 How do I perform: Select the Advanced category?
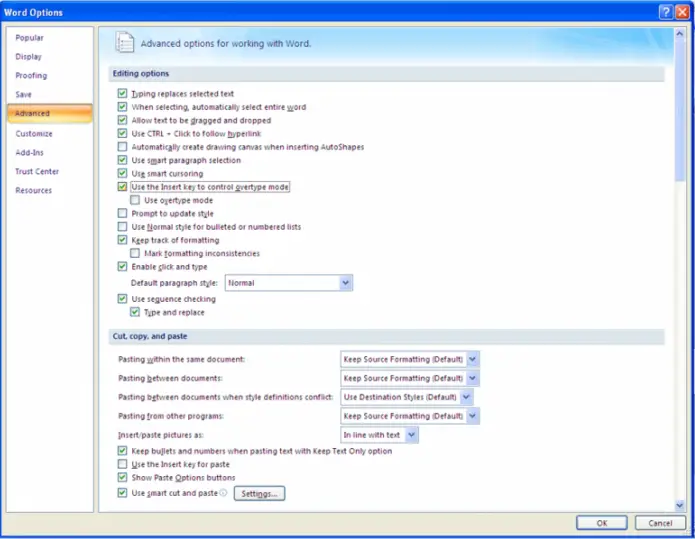click(50, 113)
